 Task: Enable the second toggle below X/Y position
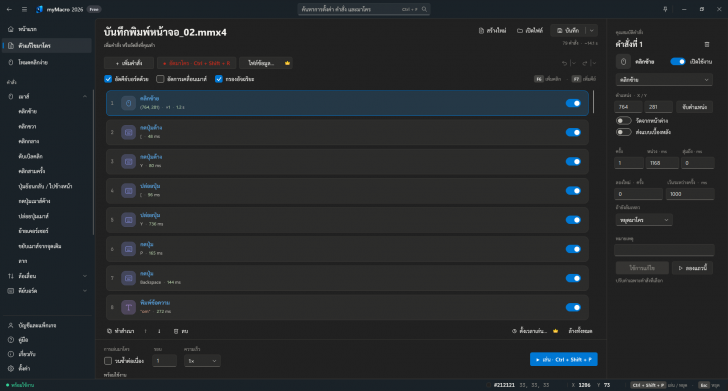tap(624, 132)
